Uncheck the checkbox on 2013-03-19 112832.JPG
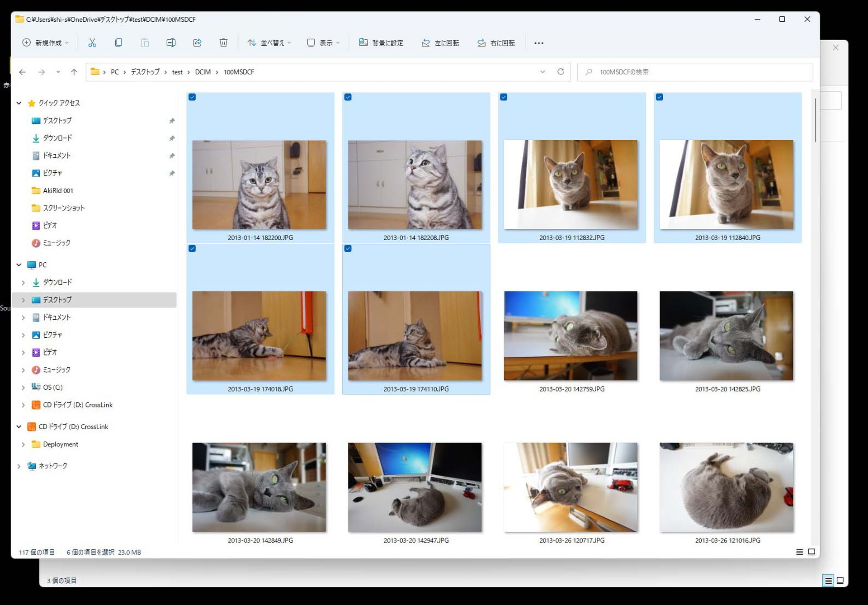 coord(504,97)
